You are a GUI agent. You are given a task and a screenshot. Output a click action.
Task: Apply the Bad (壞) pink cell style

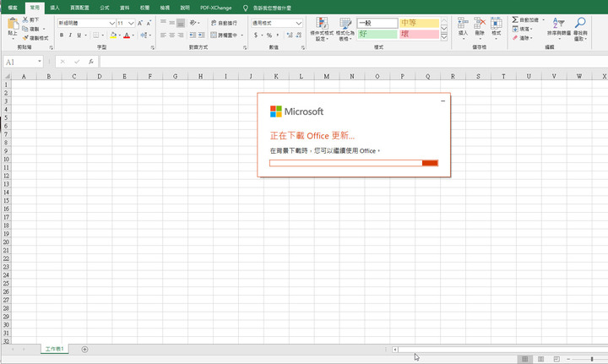419,34
